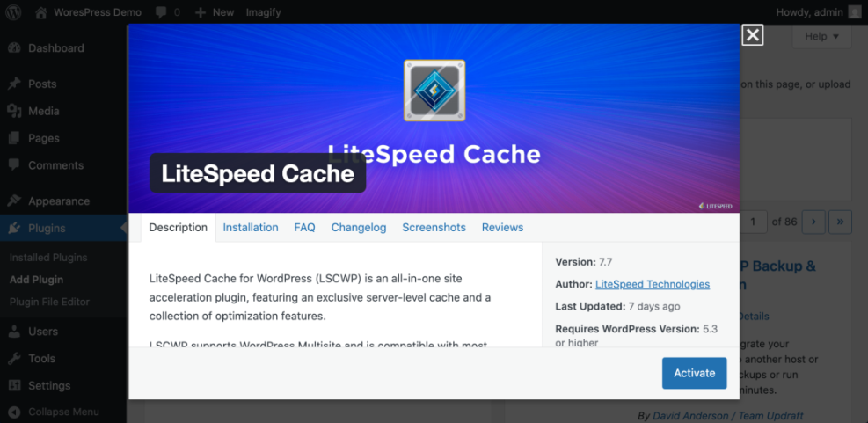The height and width of the screenshot is (423, 868).
Task: Click the Plugins plug icon
Action: 15,228
